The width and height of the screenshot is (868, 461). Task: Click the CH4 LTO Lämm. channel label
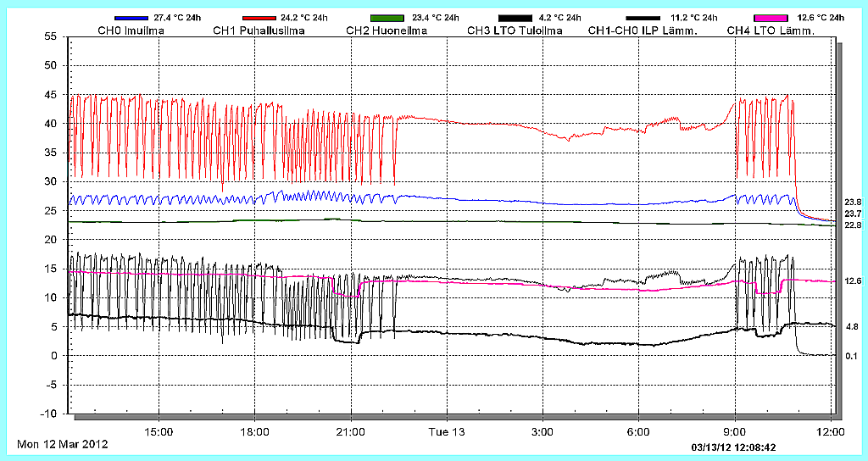click(x=771, y=31)
